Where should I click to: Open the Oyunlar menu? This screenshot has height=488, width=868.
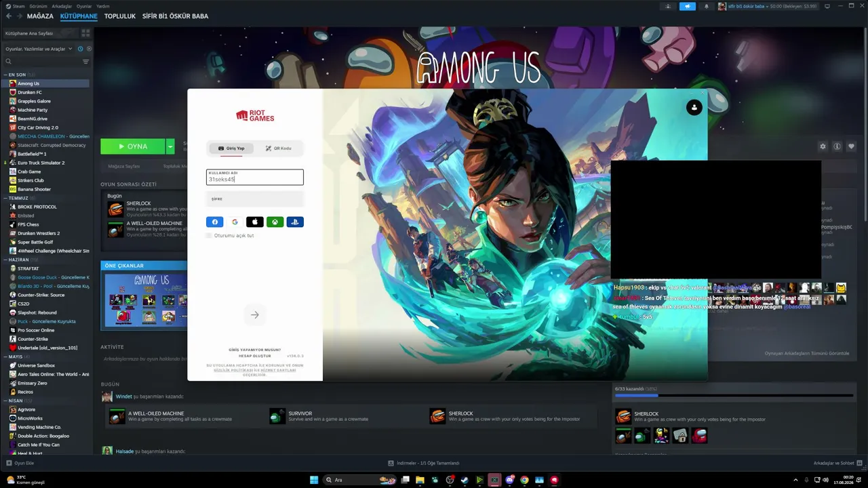click(84, 6)
